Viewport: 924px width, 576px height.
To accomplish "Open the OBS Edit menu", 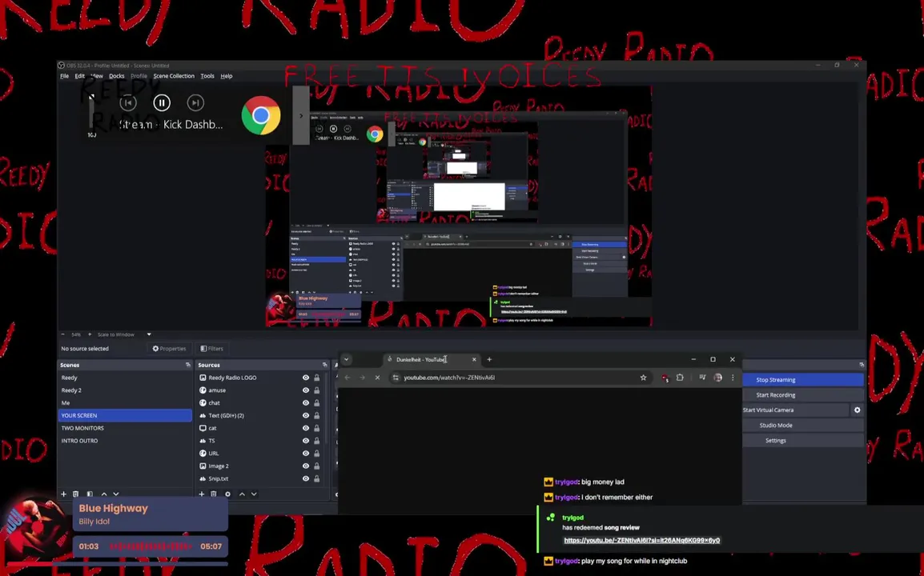I will (79, 76).
